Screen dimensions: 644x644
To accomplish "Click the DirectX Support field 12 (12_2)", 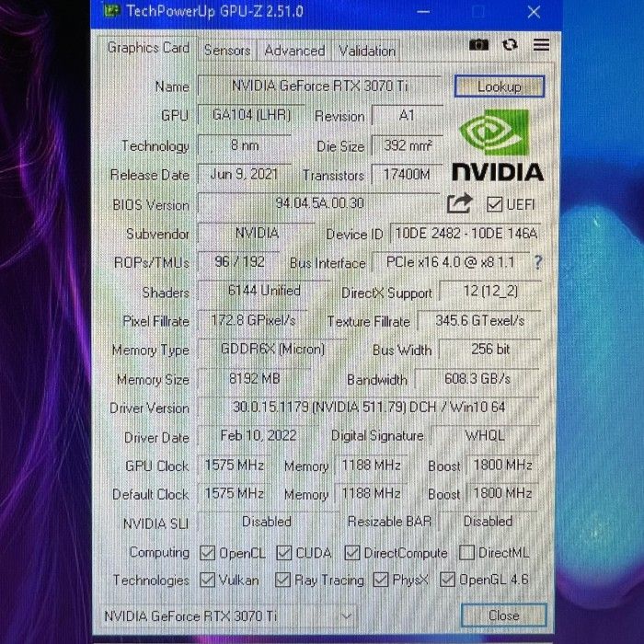I will [490, 291].
